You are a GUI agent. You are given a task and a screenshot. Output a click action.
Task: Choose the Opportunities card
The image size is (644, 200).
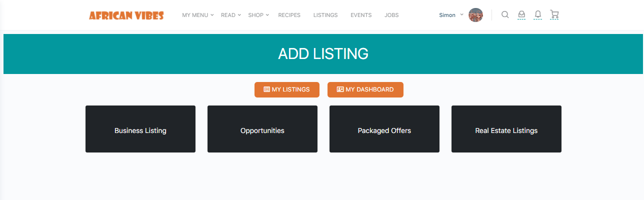pyautogui.click(x=262, y=129)
